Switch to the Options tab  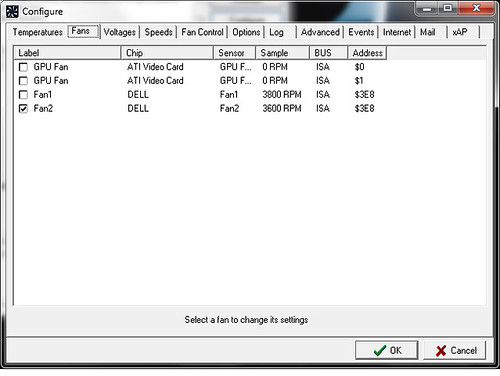coord(246,32)
